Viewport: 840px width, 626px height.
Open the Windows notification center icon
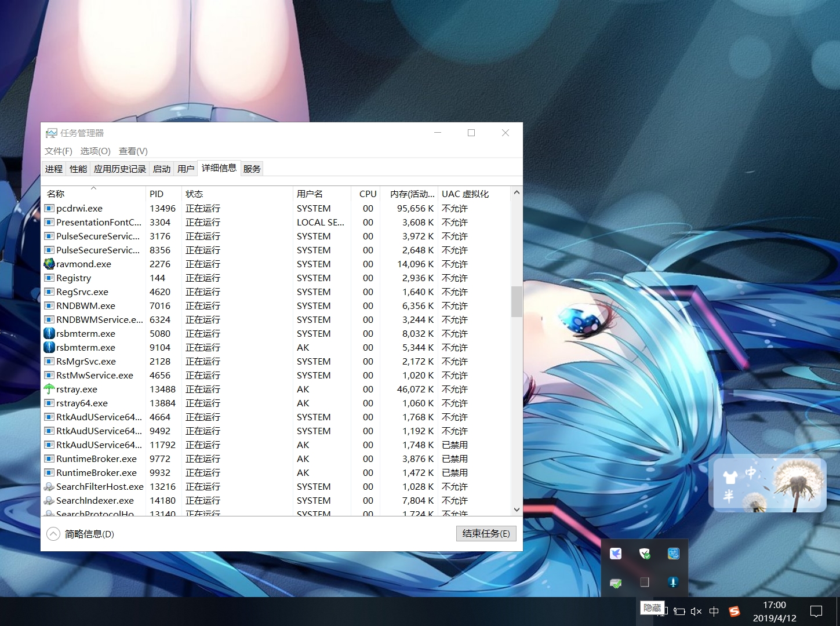[816, 612]
